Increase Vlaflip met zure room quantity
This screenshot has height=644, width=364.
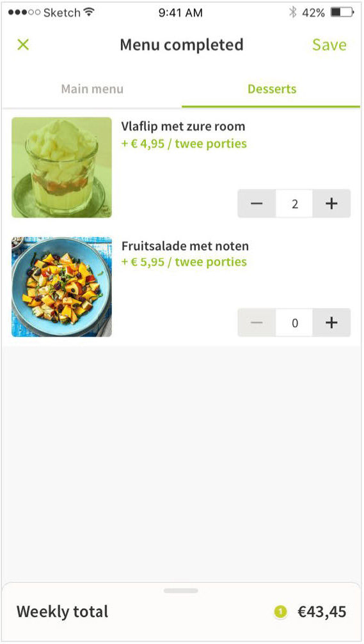click(x=331, y=204)
